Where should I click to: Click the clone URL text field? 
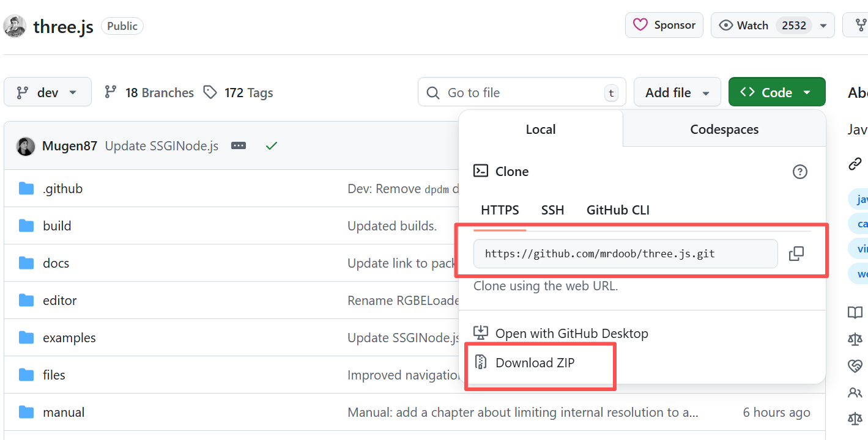pyautogui.click(x=625, y=254)
